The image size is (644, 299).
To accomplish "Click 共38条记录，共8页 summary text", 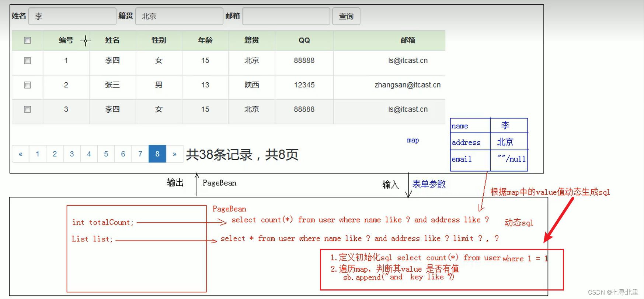I will point(242,154).
